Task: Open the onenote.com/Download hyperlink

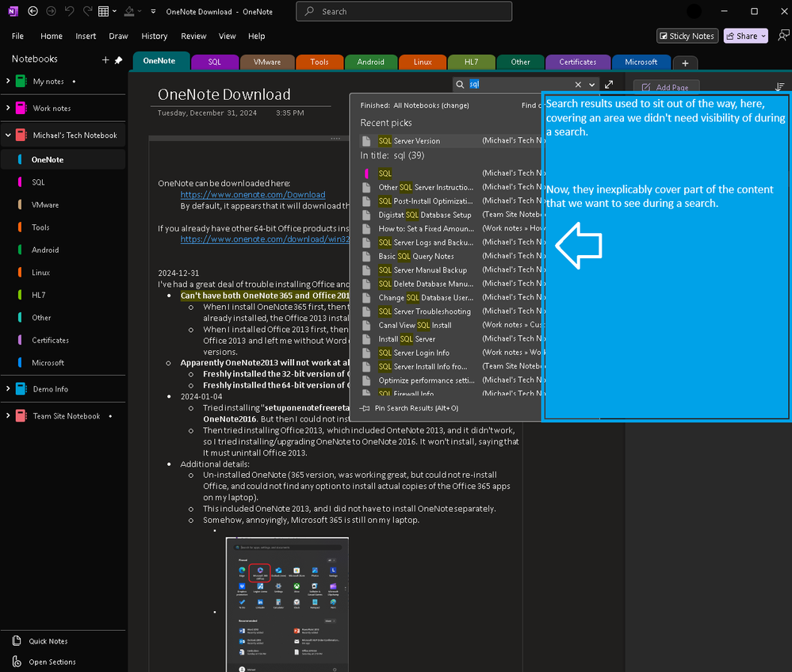Action: pos(253,194)
